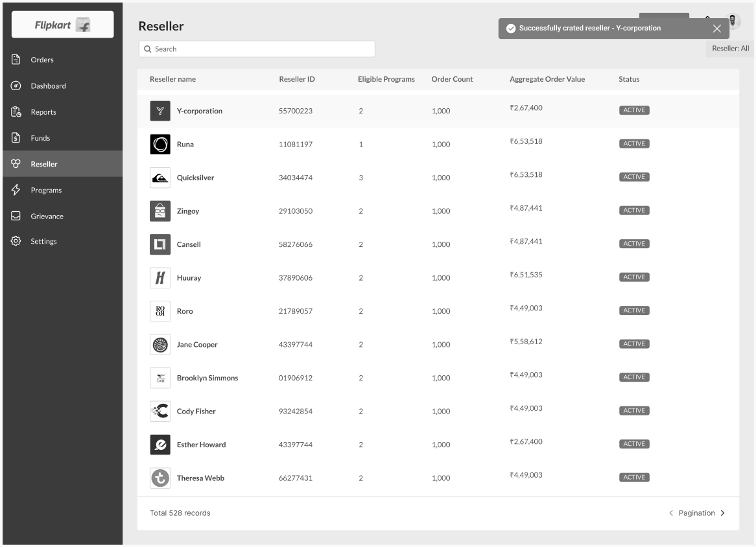Viewport: 756px width, 547px height.
Task: Click the order value ₹6,51,535
Action: pos(526,275)
